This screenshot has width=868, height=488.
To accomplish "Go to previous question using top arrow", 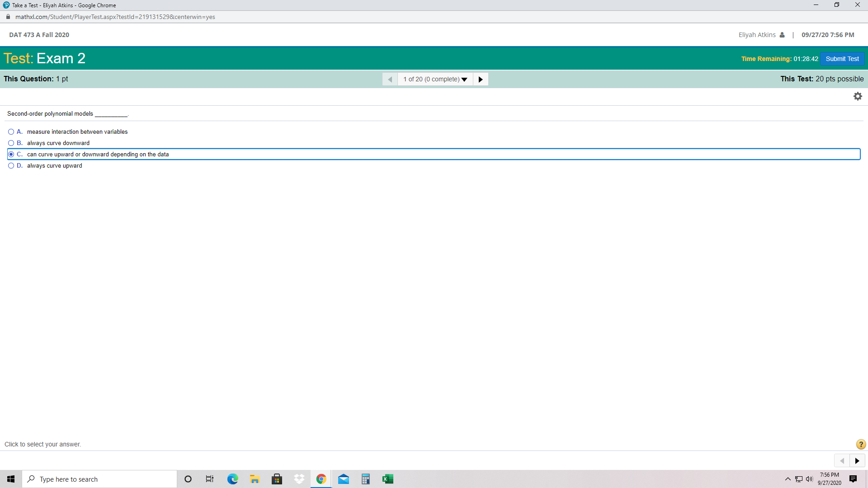I will (390, 79).
